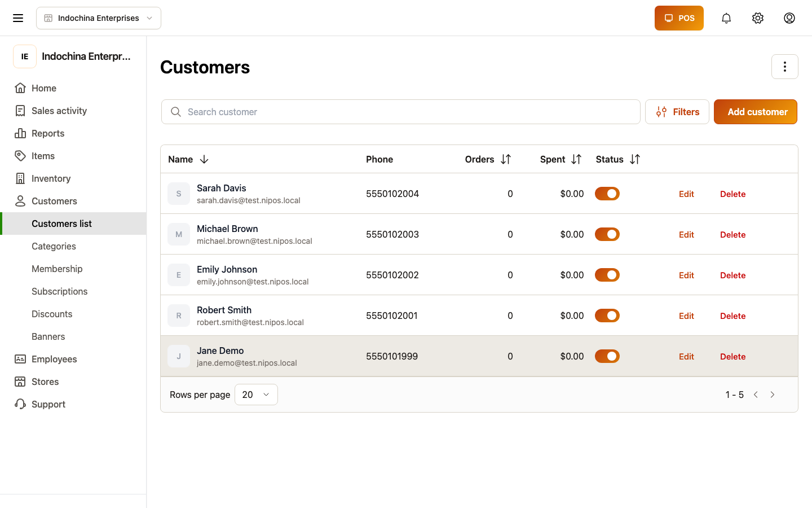
Task: Toggle status for Michael Brown
Action: pos(607,234)
